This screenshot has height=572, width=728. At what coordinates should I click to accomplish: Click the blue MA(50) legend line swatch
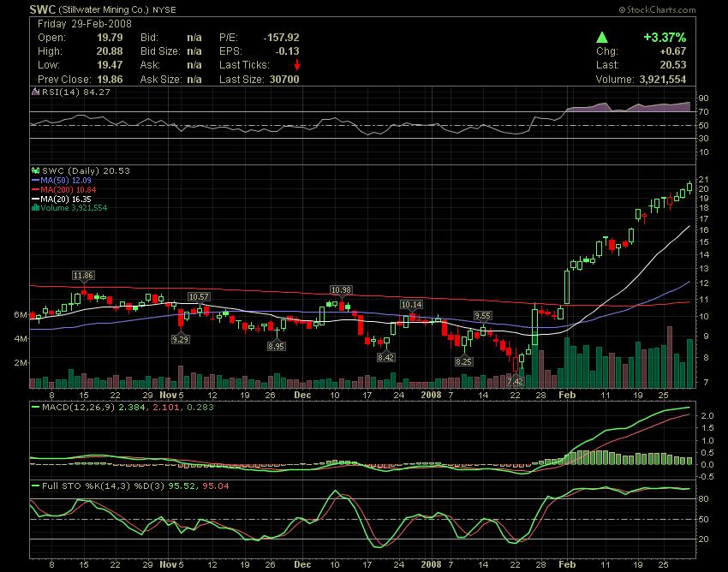pos(36,180)
